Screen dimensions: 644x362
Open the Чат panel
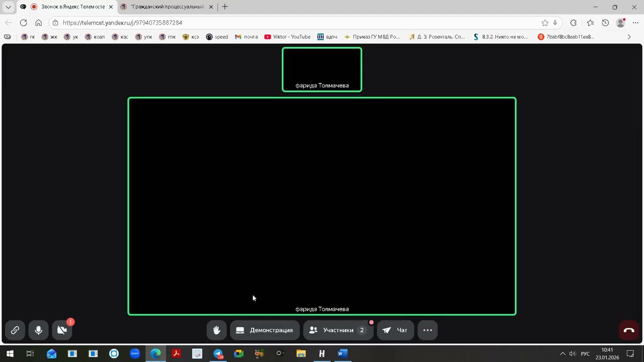[x=395, y=330]
